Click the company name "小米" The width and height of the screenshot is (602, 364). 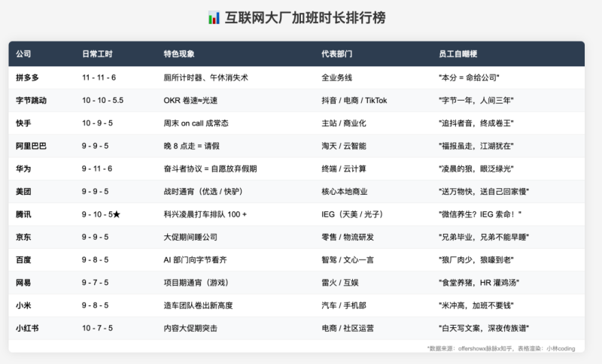click(x=23, y=305)
